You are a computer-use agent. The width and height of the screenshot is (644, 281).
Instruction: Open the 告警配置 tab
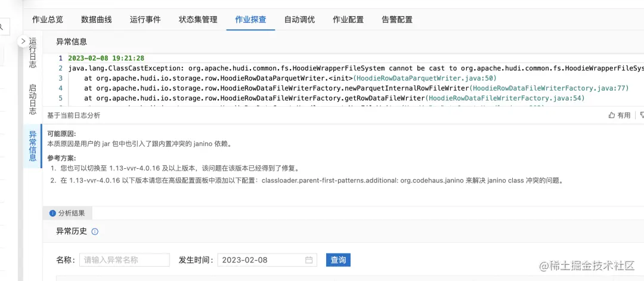click(397, 19)
